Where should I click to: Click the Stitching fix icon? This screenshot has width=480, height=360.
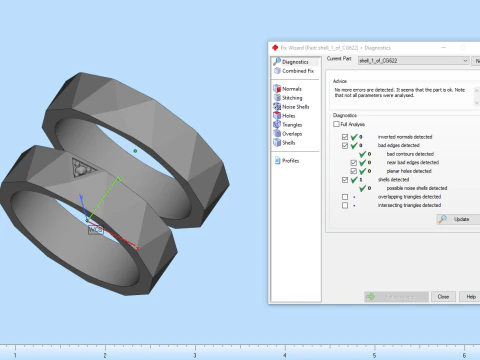point(277,97)
